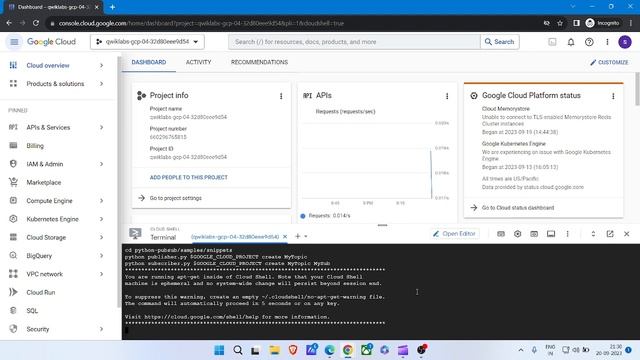
Task: Click the Cloud Shell resize handle bar
Action: tap(382, 225)
